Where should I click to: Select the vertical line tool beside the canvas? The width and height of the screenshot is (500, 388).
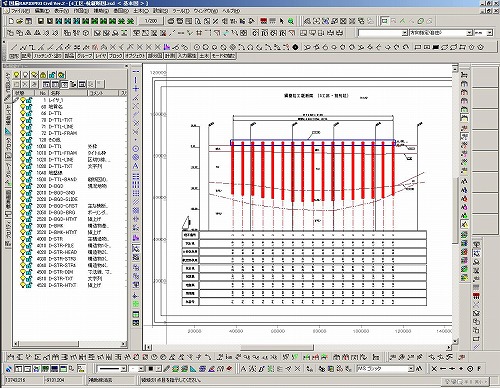pyautogui.click(x=136, y=80)
